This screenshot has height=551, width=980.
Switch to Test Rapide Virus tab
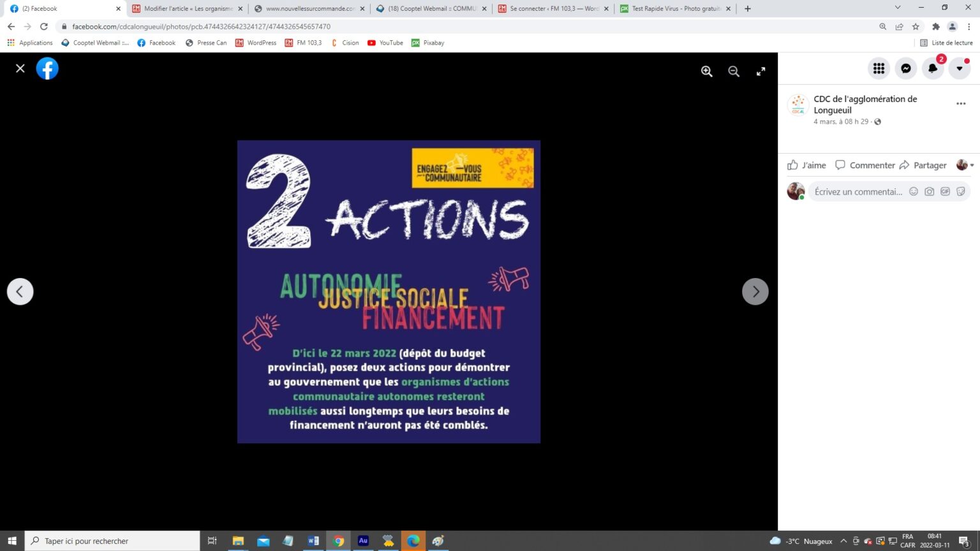click(x=675, y=9)
